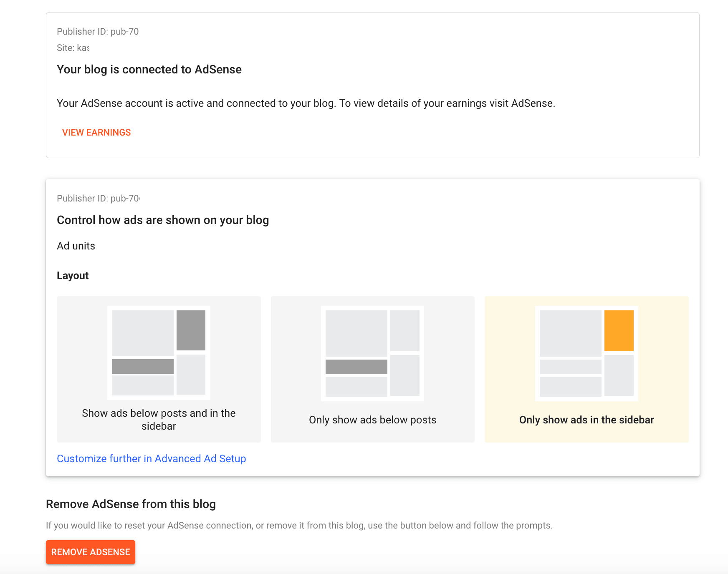
Task: Click the preview icon with orange sidebar ad
Action: pos(586,353)
